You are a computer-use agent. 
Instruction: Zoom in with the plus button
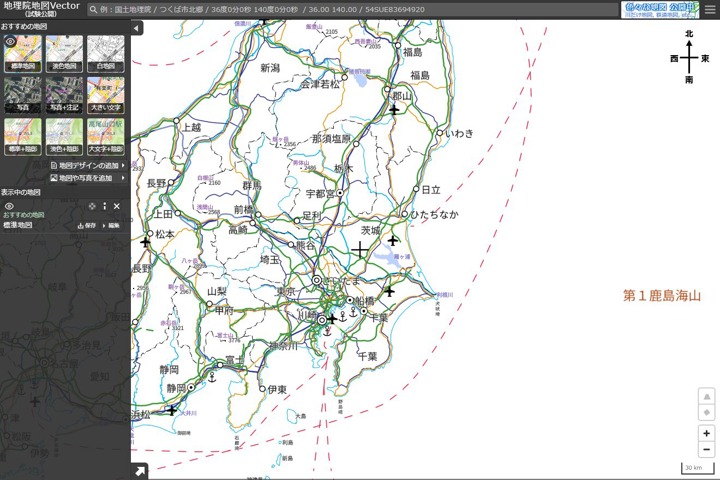pos(706,433)
